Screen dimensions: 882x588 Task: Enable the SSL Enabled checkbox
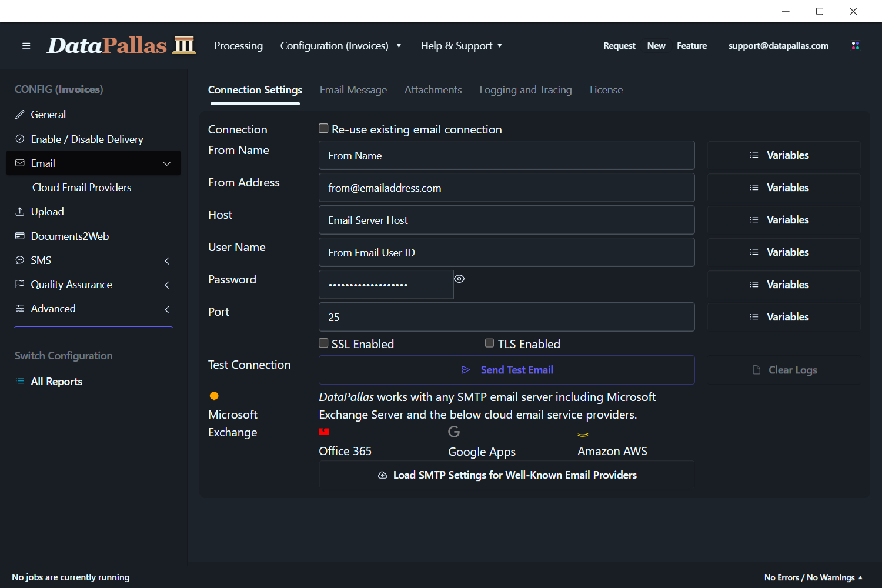coord(323,343)
